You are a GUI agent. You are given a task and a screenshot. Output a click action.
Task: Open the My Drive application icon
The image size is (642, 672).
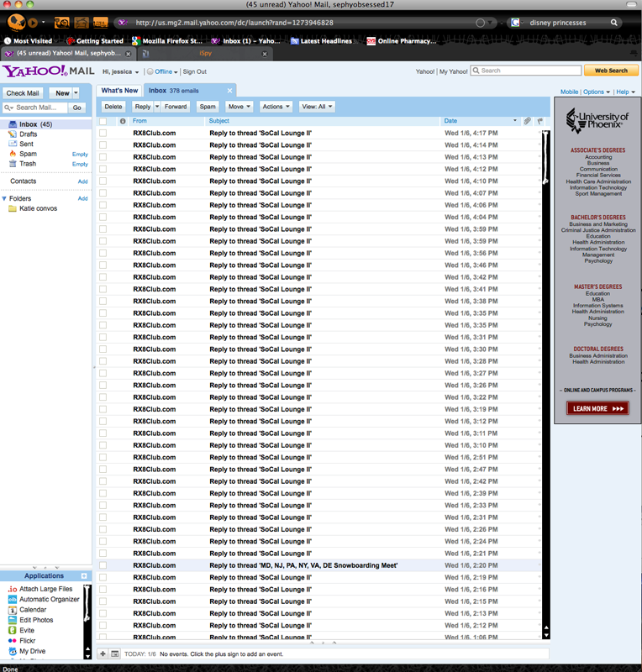(x=13, y=651)
